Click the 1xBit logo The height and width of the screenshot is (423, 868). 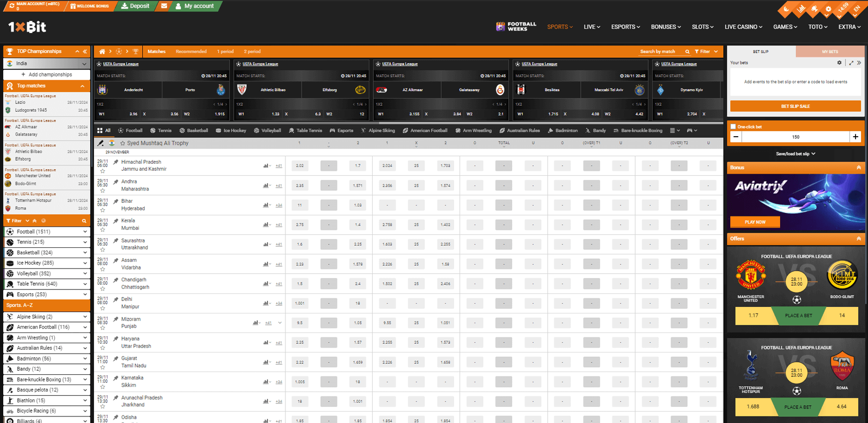pos(27,27)
